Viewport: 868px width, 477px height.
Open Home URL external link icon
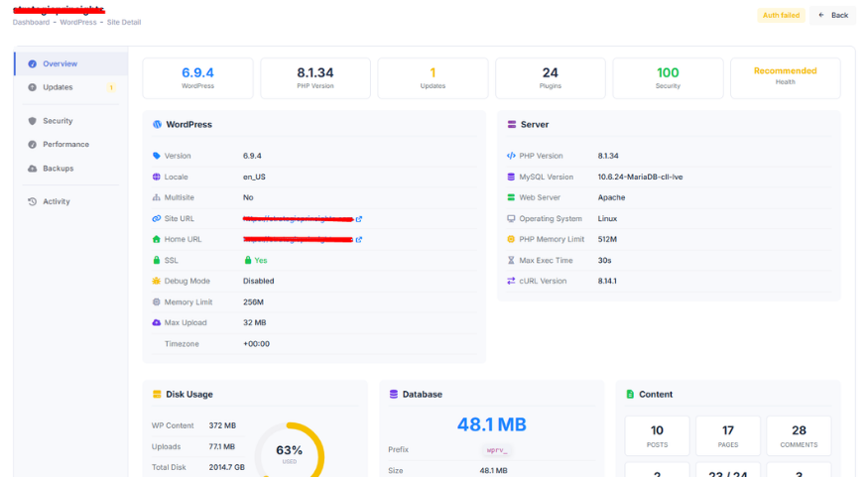(359, 240)
